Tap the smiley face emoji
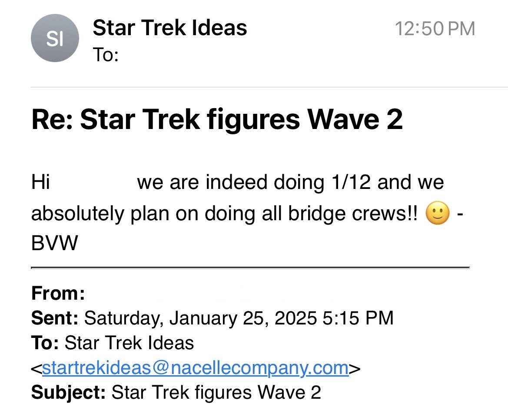The height and width of the screenshot is (420, 508). tap(437, 213)
